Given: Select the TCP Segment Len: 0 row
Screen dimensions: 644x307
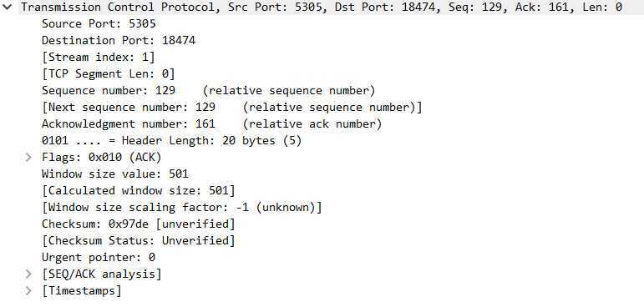Looking at the screenshot, I should pyautogui.click(x=109, y=74).
